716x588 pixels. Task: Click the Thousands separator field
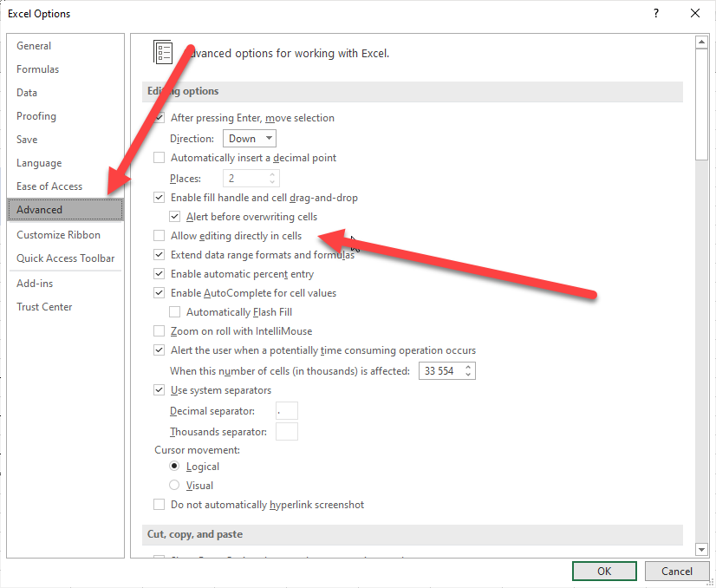pyautogui.click(x=287, y=432)
